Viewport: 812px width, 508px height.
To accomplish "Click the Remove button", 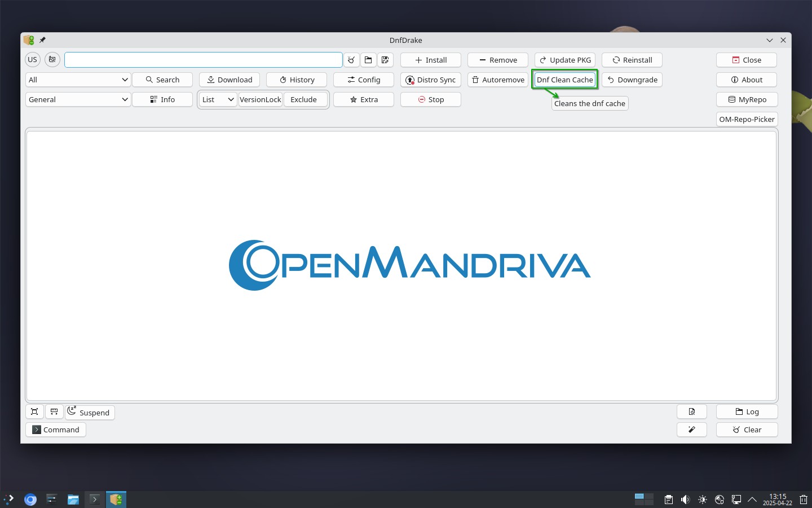I will (x=498, y=60).
